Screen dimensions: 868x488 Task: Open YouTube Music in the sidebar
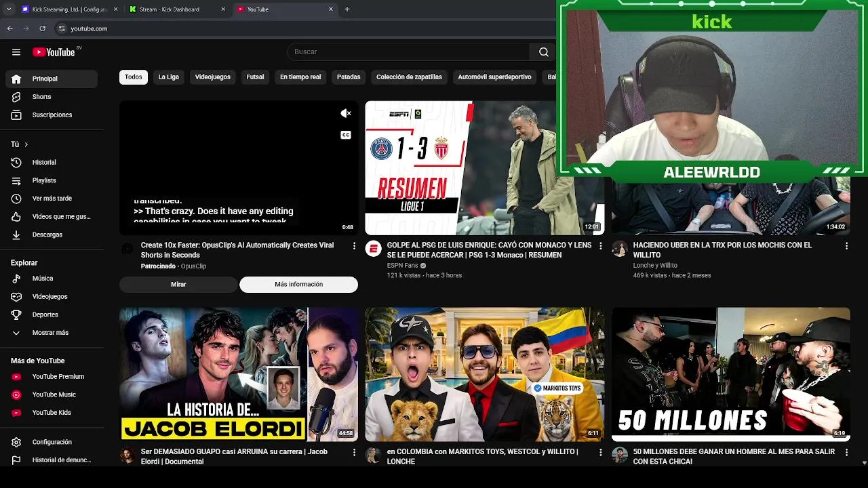point(52,394)
